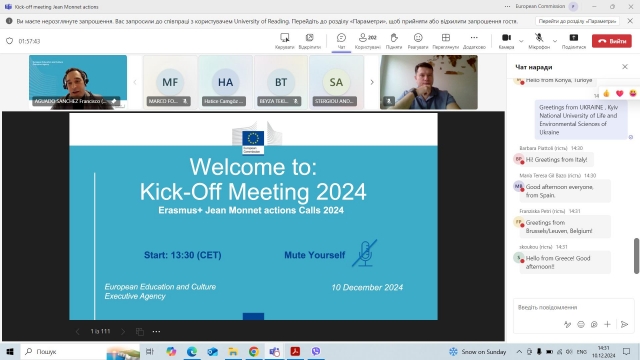The height and width of the screenshot is (360, 640).
Task: Show previous participants with left chevron
Action: [x=135, y=82]
